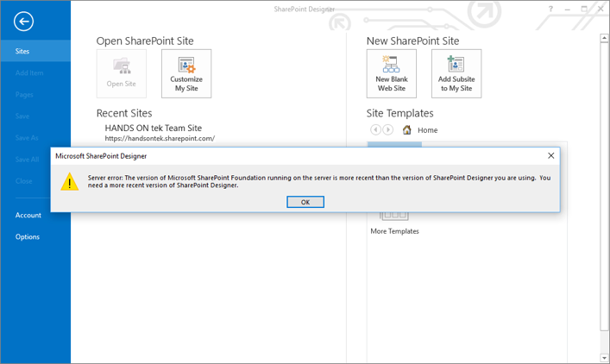Viewport: 610px width, 364px height.
Task: Choose Save As in the sidebar
Action: pyautogui.click(x=27, y=138)
